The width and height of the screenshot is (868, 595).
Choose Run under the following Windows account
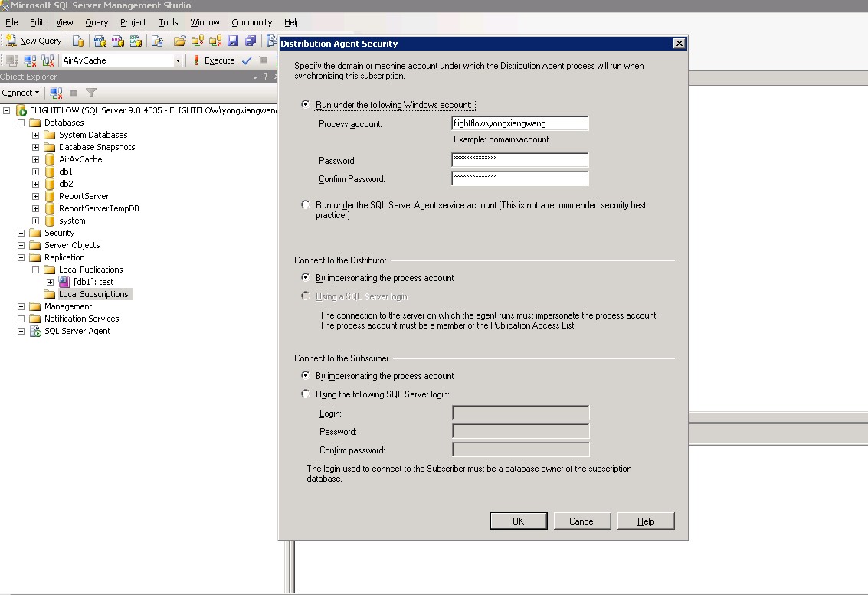pos(306,105)
